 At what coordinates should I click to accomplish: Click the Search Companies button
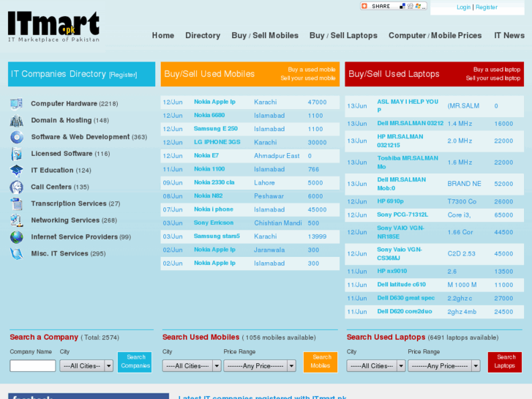tap(135, 362)
